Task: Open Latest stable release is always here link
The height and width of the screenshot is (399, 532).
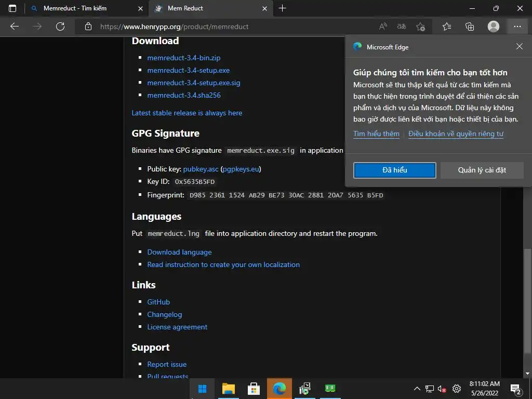Action: click(187, 113)
